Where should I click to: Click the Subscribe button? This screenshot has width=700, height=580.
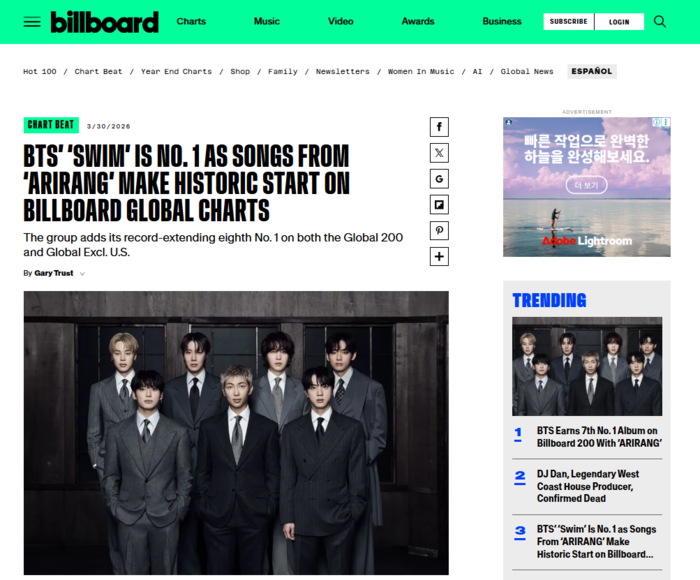pyautogui.click(x=568, y=21)
